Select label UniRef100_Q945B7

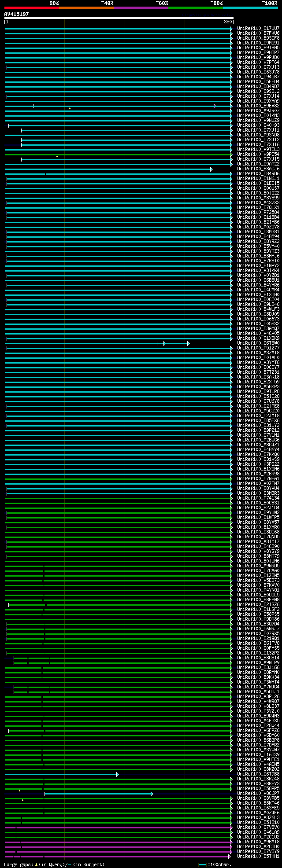pos(258,77)
